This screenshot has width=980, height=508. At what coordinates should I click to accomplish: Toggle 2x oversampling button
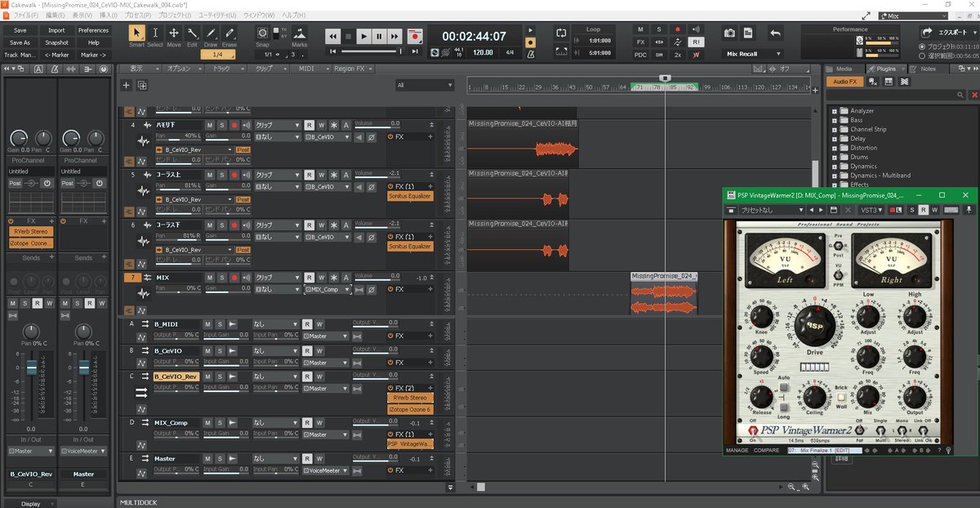677,55
